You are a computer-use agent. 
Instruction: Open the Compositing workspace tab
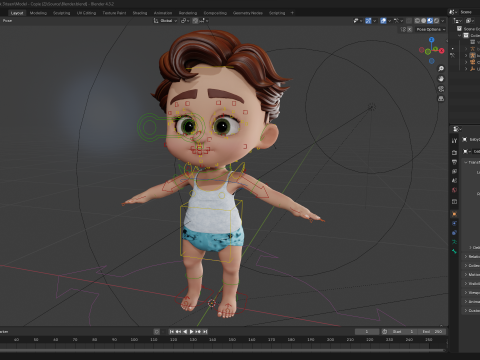click(x=215, y=13)
